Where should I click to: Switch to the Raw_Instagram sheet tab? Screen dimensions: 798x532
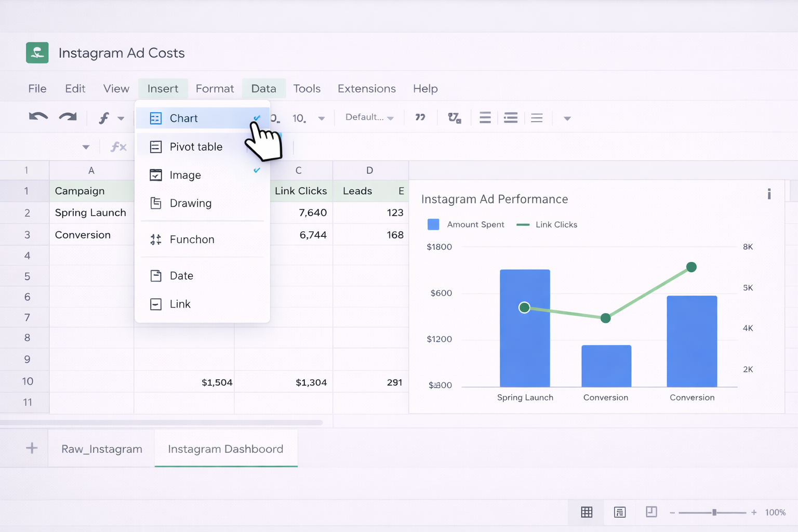pos(102,449)
